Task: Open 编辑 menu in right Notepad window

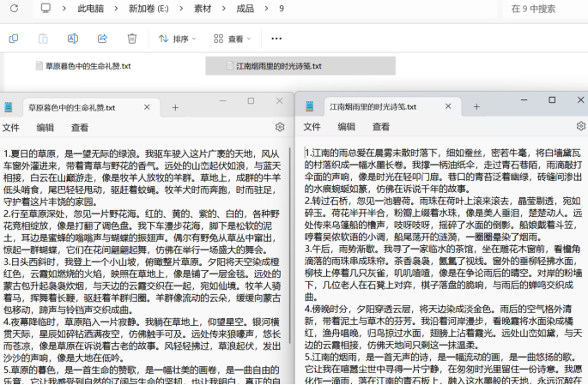Action: pos(346,127)
